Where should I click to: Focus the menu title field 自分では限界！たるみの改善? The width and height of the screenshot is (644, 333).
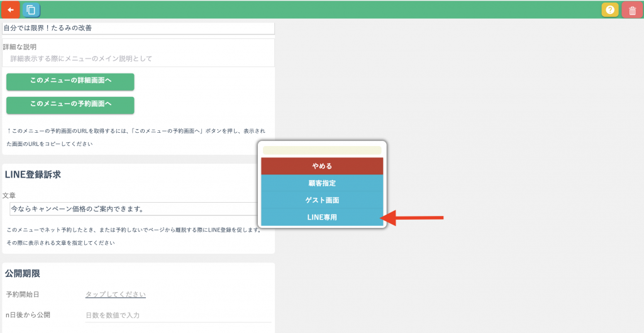pyautogui.click(x=138, y=28)
